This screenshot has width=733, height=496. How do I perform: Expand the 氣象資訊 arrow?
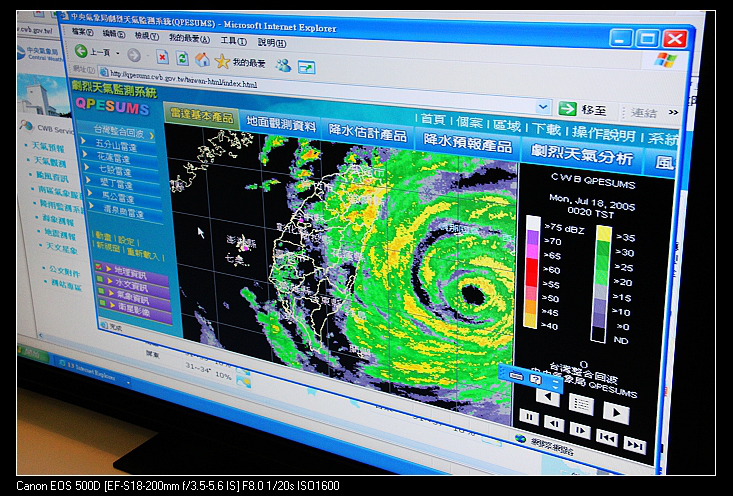point(112,293)
